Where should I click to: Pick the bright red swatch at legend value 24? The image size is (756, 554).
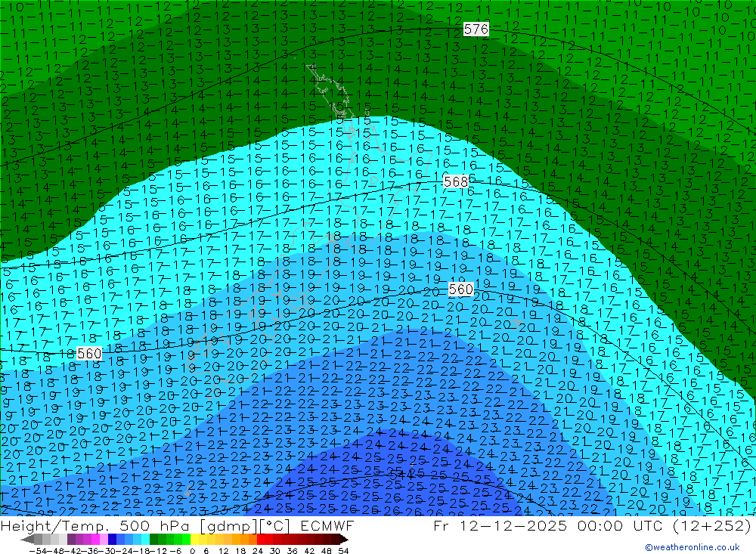tap(261, 540)
